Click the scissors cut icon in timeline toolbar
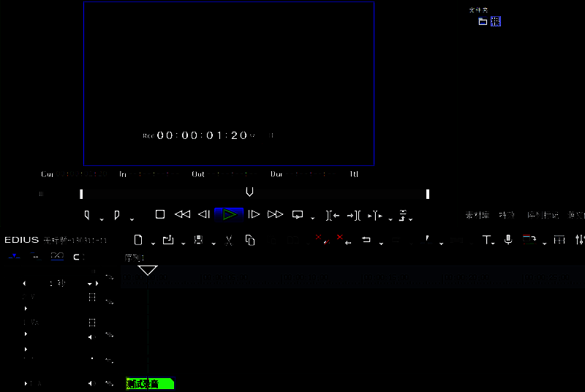This screenshot has height=392, width=585. [228, 240]
